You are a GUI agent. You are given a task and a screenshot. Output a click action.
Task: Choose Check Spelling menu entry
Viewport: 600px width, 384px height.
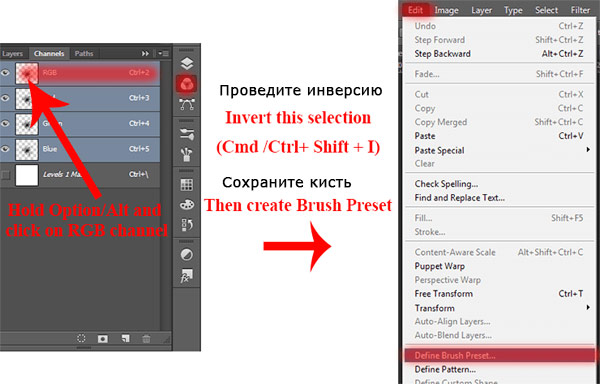[499, 184]
